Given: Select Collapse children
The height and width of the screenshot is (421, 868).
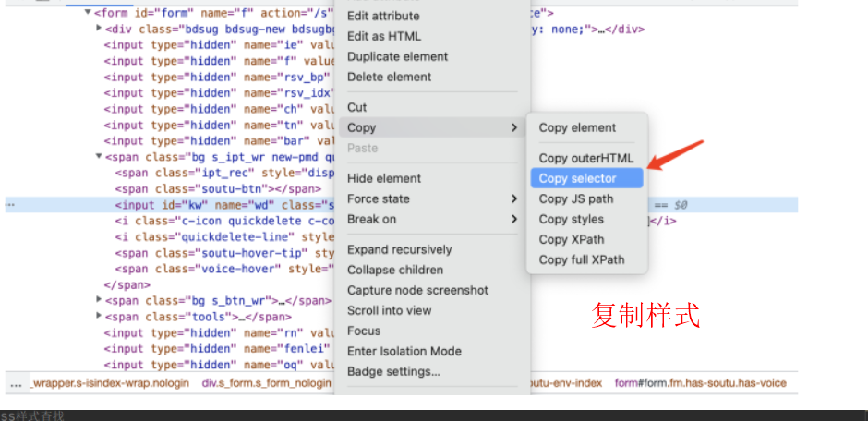Looking at the screenshot, I should (x=394, y=270).
